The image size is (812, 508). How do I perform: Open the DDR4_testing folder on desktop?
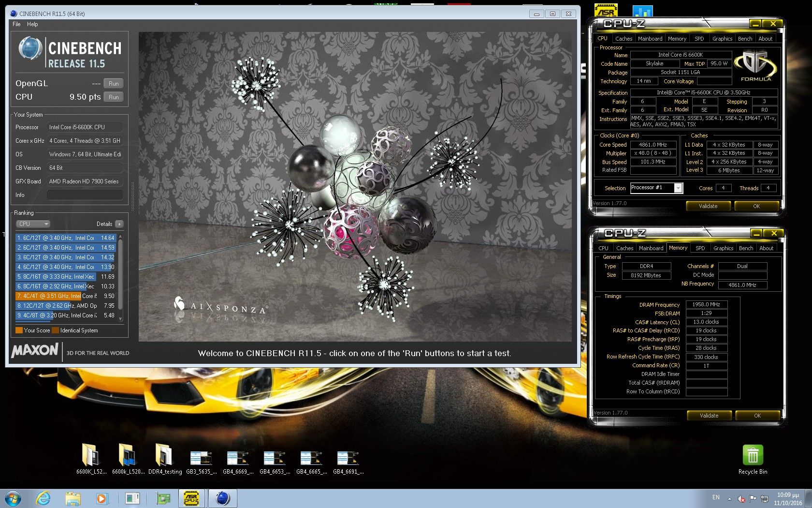[165, 458]
